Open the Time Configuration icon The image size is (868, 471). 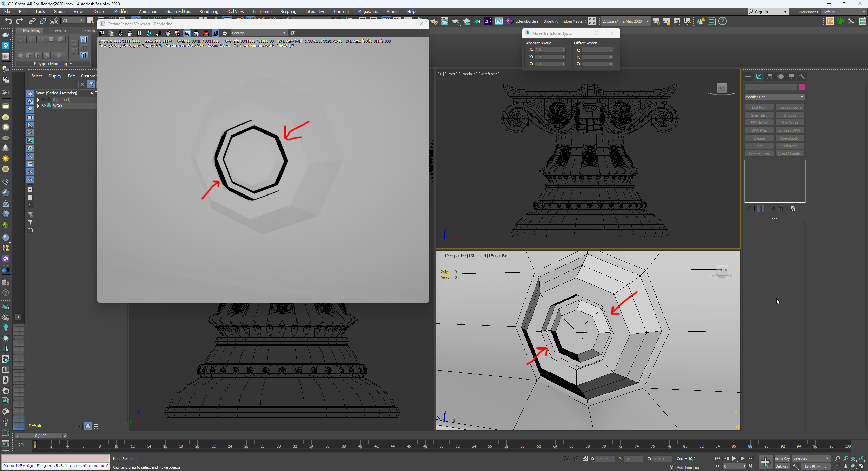751,466
